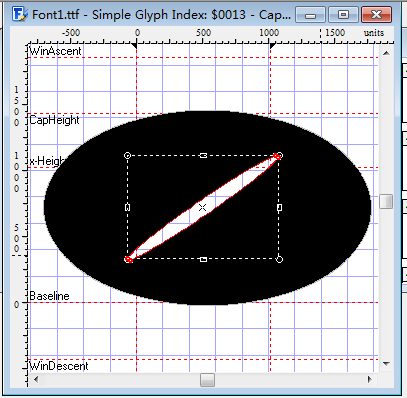The image size is (407, 398).
Task: Click the vertical scrollbar down arrow
Action: tap(386, 364)
